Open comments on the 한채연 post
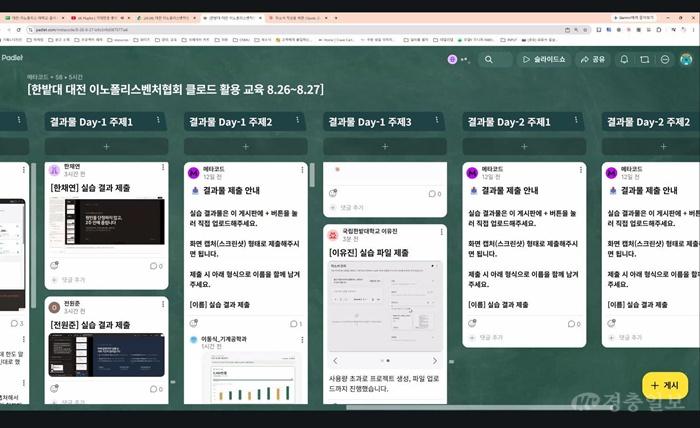The width and height of the screenshot is (700, 428). pyautogui.click(x=156, y=266)
